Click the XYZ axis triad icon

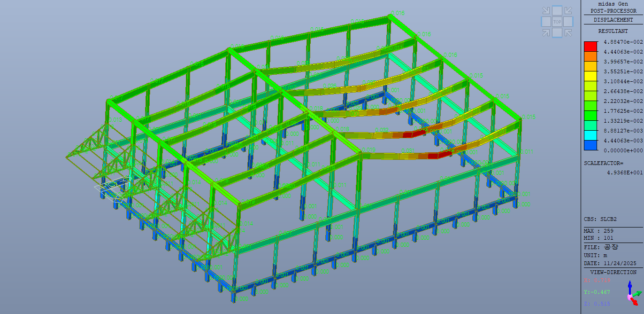[x=633, y=292]
